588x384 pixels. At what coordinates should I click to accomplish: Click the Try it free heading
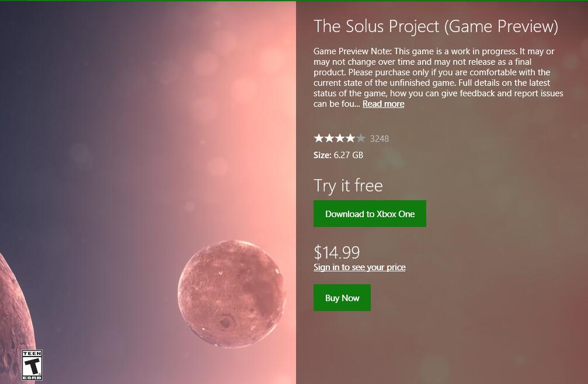pos(348,186)
